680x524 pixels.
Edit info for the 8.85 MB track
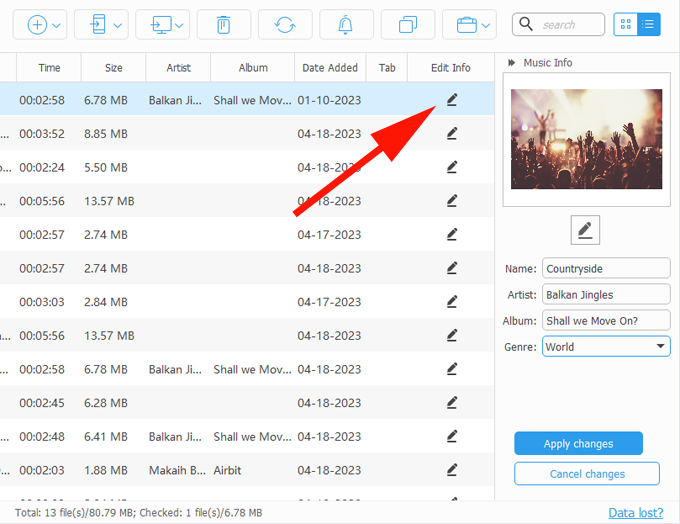pyautogui.click(x=452, y=133)
